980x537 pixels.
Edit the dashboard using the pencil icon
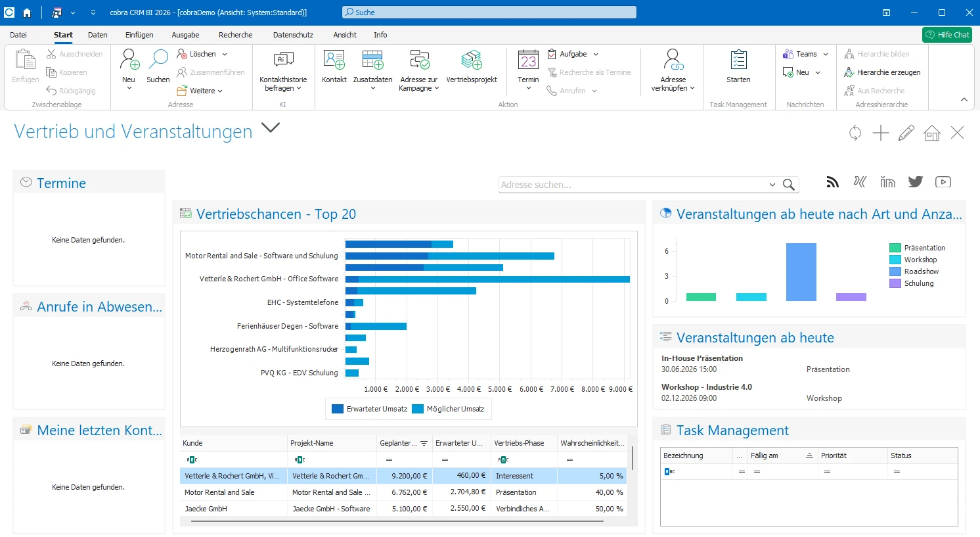coord(906,133)
